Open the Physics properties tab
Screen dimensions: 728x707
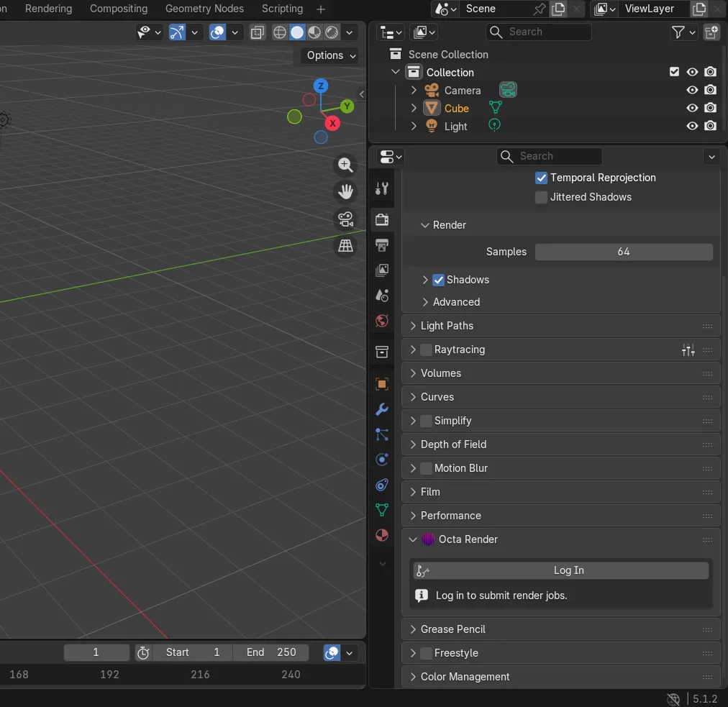pos(382,460)
